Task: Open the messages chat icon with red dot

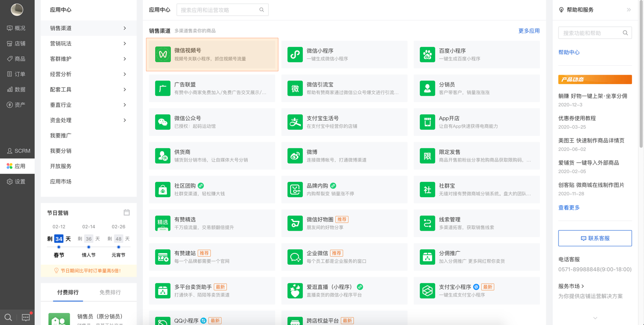Action: click(x=26, y=317)
